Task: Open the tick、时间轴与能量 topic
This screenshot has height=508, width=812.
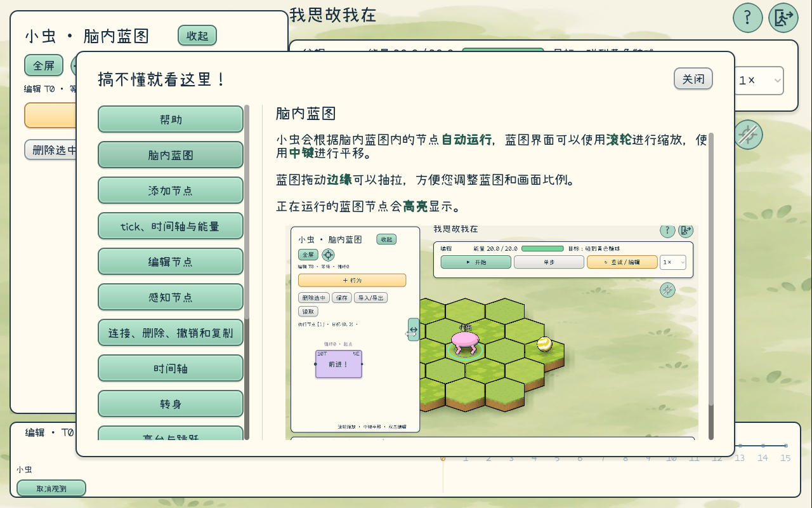Action: pyautogui.click(x=171, y=226)
